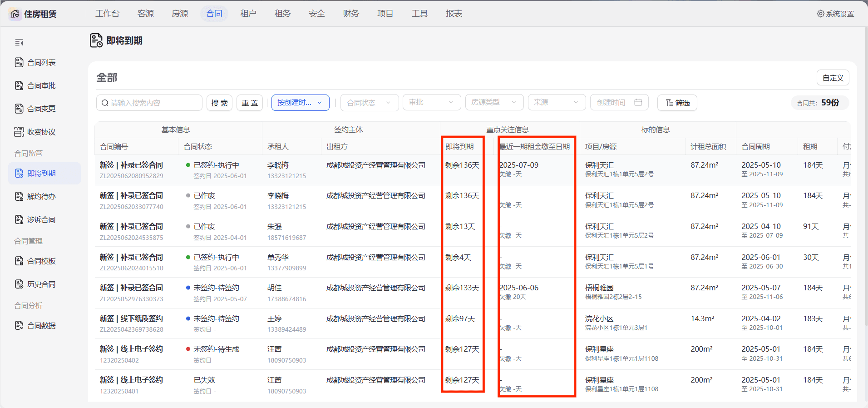Open contract ZL2025062033077740
The height and width of the screenshot is (408, 868).
tap(132, 207)
